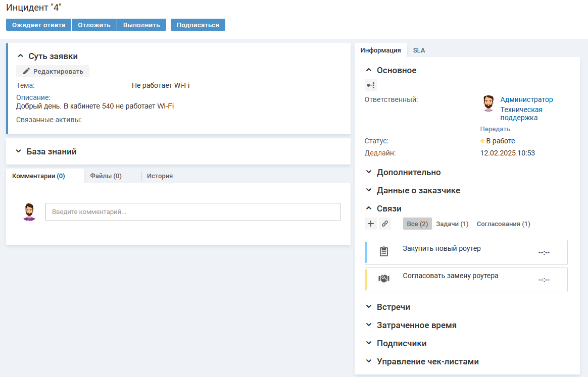
Task: Click the handshake icon of the router approval
Action: pos(384,279)
